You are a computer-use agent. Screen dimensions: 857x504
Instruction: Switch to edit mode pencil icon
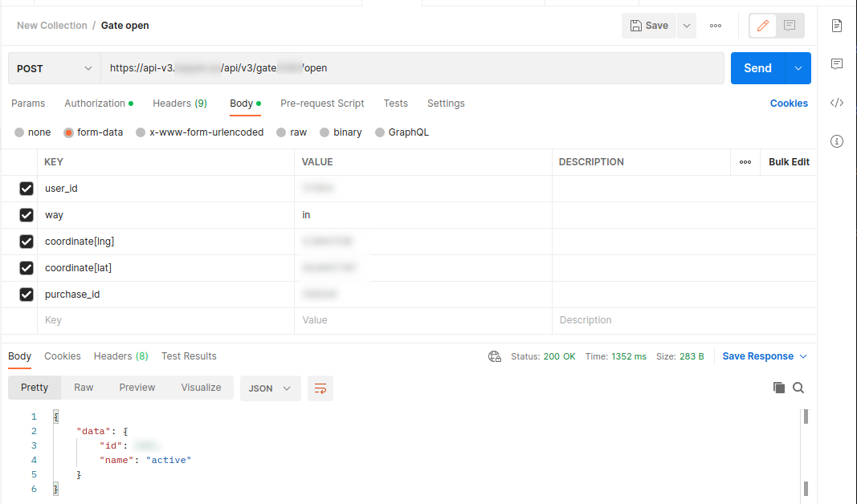(x=763, y=26)
